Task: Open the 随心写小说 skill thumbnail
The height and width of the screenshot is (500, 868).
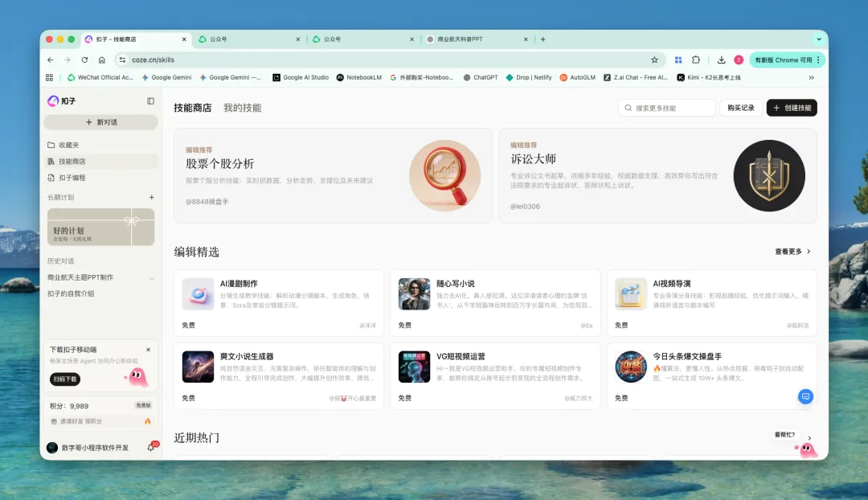Action: point(414,294)
